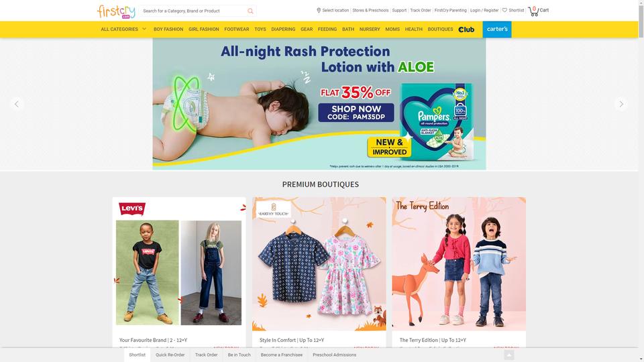
Task: Select the Preschool Admissions bottom tab
Action: coord(334,355)
